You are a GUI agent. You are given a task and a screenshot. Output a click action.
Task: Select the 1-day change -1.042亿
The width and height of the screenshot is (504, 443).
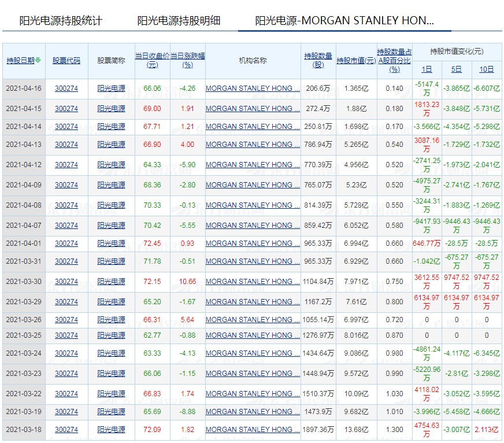point(427,261)
